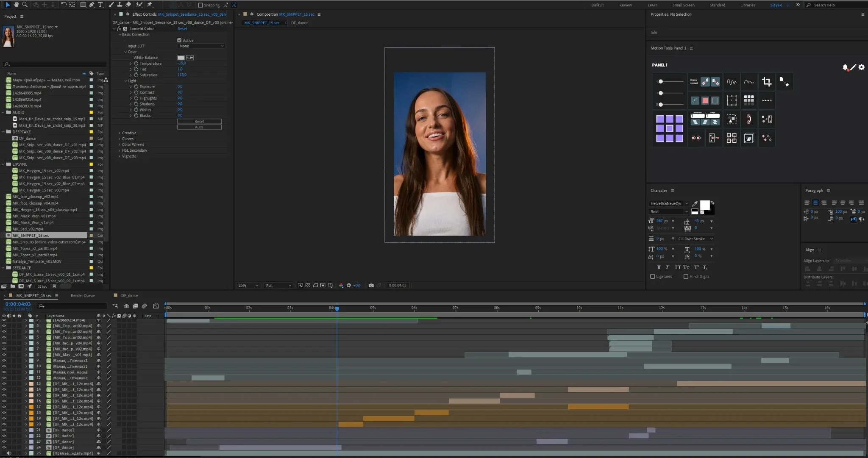This screenshot has width=868, height=458.
Task: Select the Small Screen workspace
Action: pos(683,5)
